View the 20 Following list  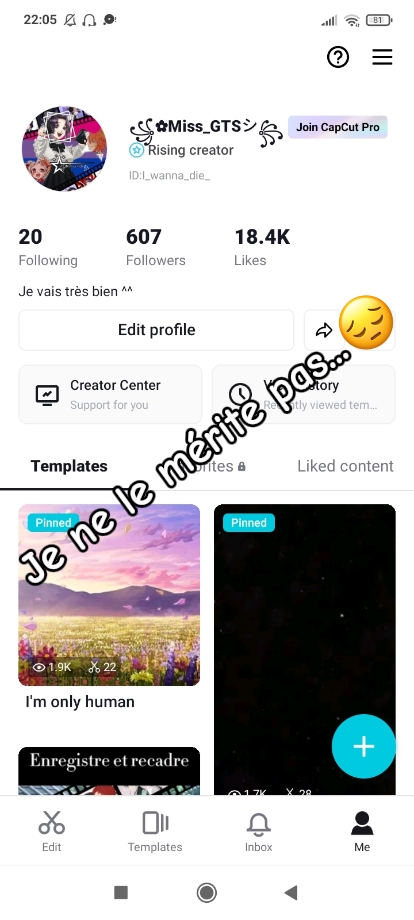[48, 247]
